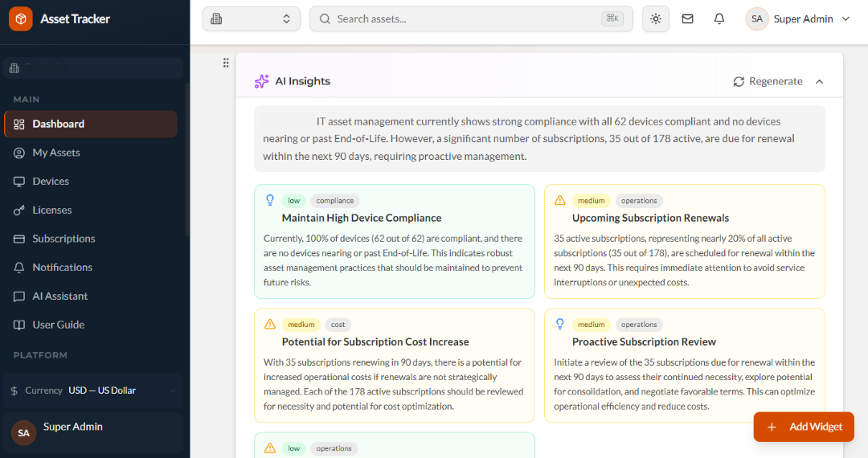Click the Asset Tracker cube logo
Viewport: 868px width, 458px height.
pos(20,18)
